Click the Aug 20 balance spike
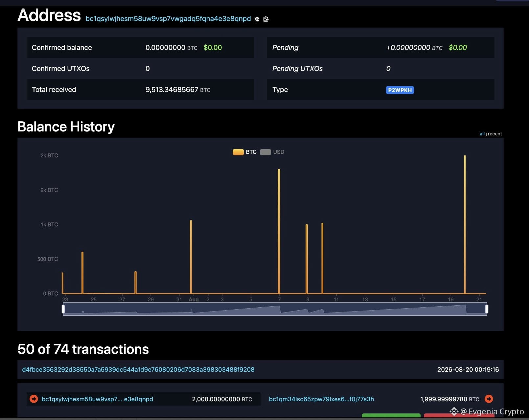Image resolution: width=529 pixels, height=420 pixels. pos(465,224)
